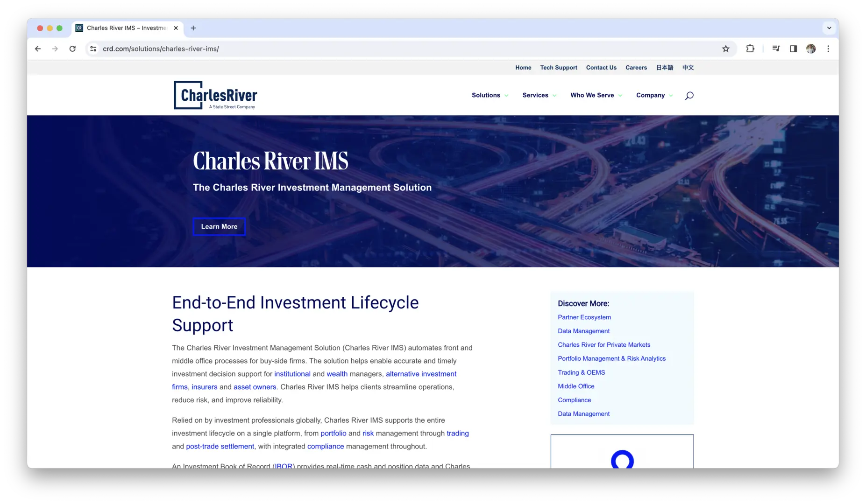Open the Partner Ecosystem link

[x=584, y=317]
